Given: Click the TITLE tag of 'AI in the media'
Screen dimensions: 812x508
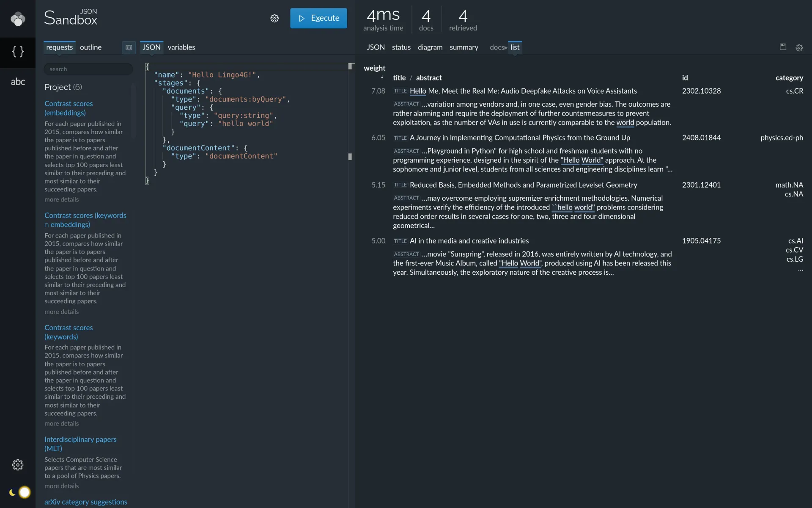Looking at the screenshot, I should click(400, 241).
